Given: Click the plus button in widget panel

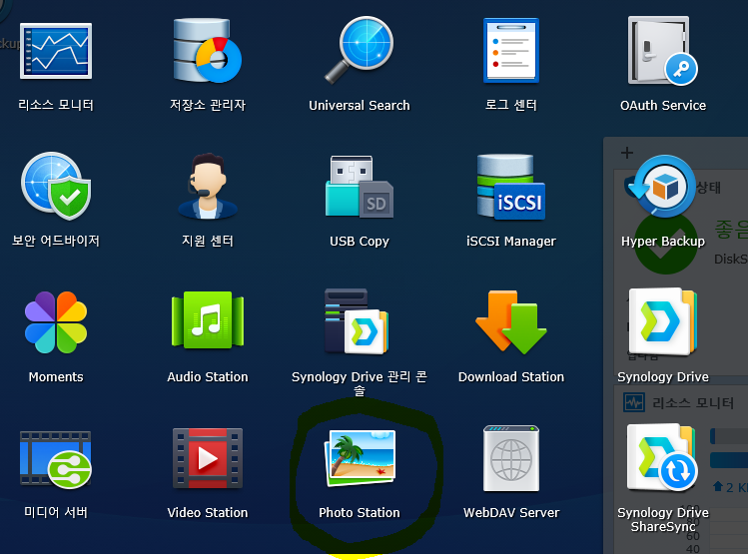Looking at the screenshot, I should click(627, 153).
